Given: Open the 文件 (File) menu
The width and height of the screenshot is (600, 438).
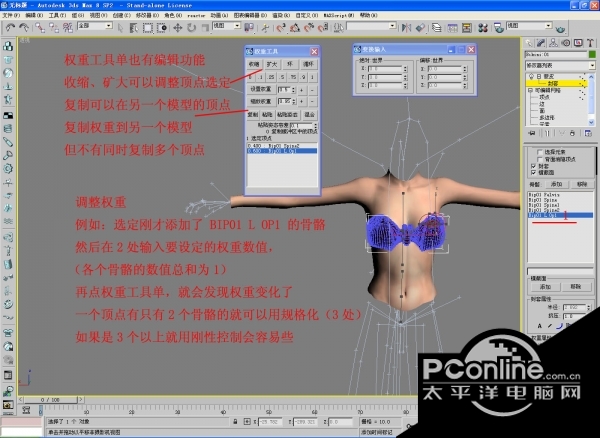Looking at the screenshot, I should (x=11, y=15).
